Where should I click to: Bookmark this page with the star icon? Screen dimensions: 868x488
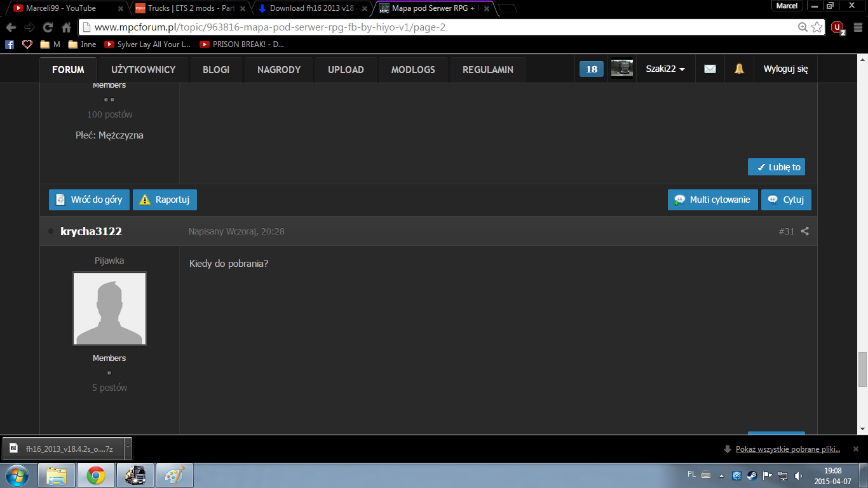click(817, 27)
